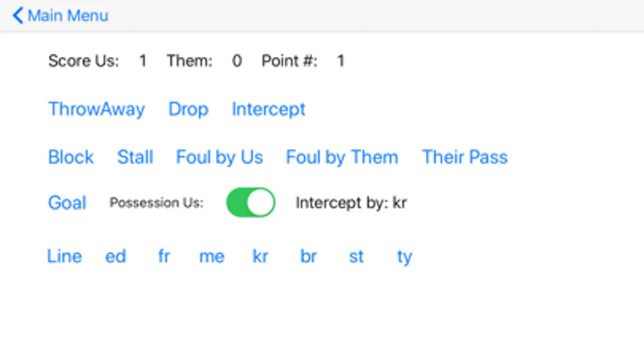This screenshot has height=362, width=644.
Task: Choose player me
Action: click(212, 256)
